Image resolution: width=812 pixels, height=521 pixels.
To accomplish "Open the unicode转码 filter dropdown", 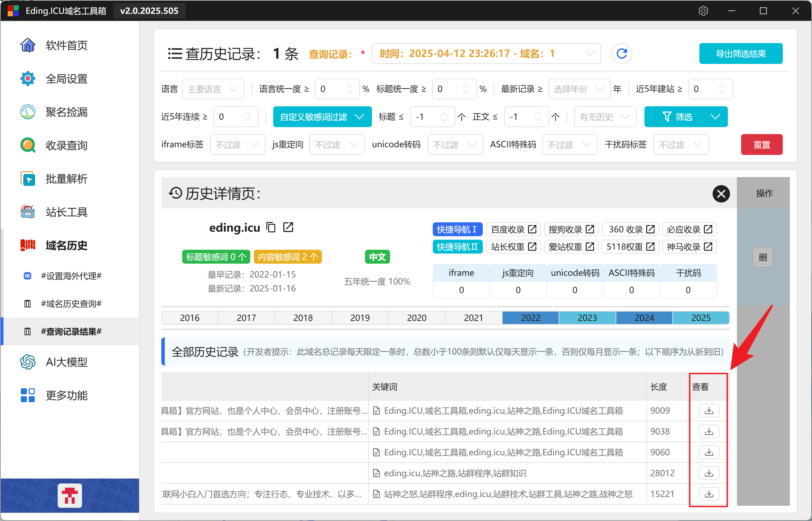I will [x=455, y=144].
